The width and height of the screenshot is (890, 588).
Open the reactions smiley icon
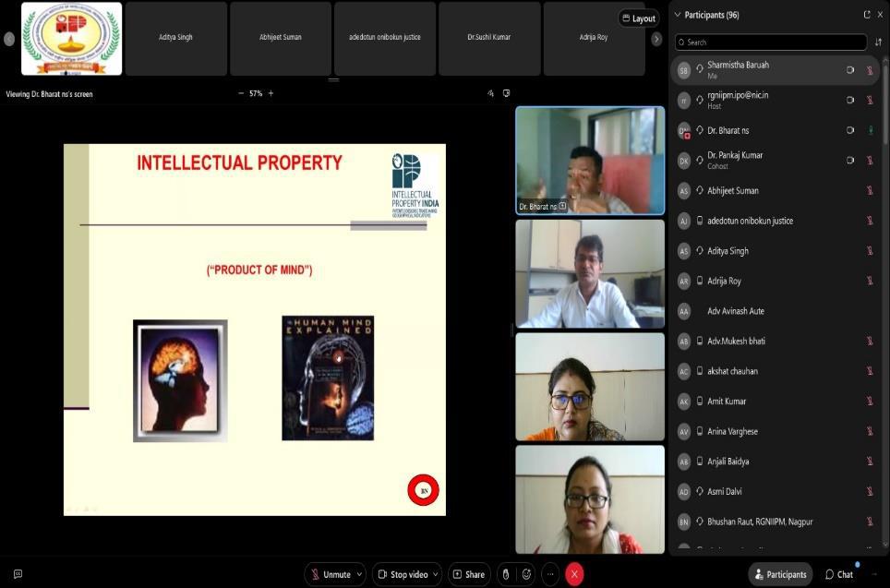[525, 574]
